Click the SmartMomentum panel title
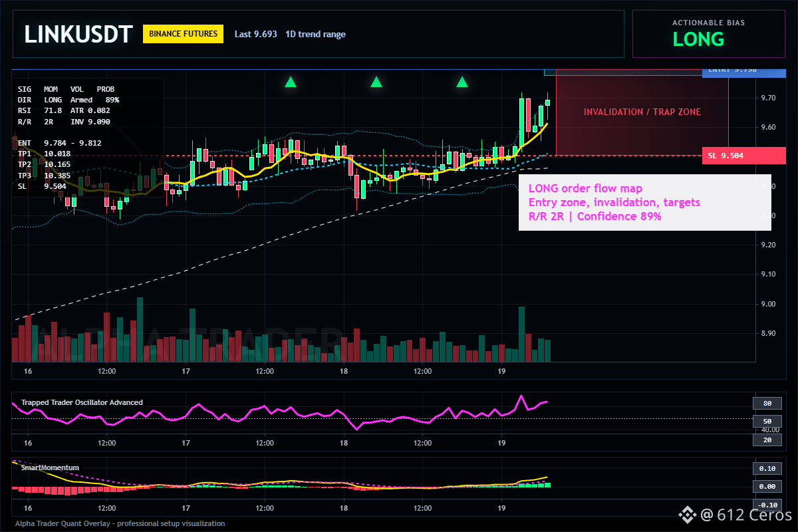Viewport: 798px width, 532px height. click(x=50, y=467)
